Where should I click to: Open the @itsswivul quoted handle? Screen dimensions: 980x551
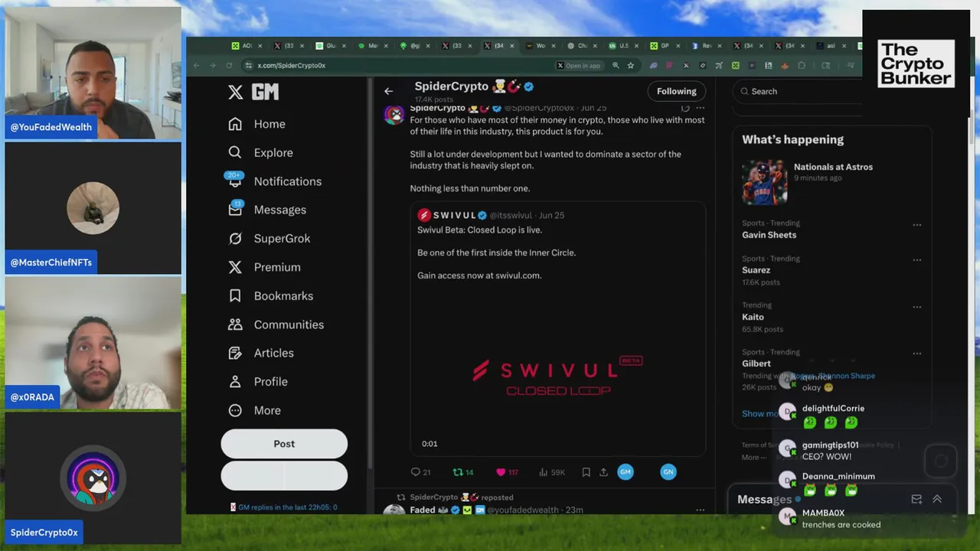click(x=511, y=216)
